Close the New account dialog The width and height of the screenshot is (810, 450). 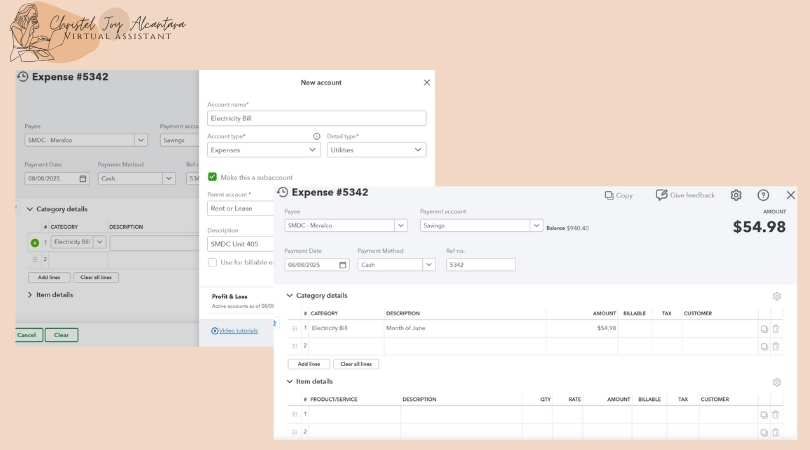(427, 83)
